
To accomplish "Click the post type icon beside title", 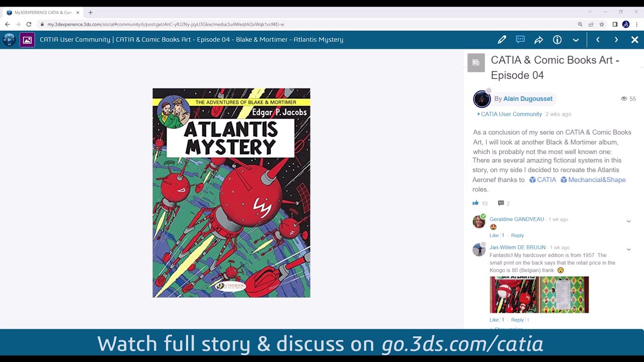I will tap(476, 63).
